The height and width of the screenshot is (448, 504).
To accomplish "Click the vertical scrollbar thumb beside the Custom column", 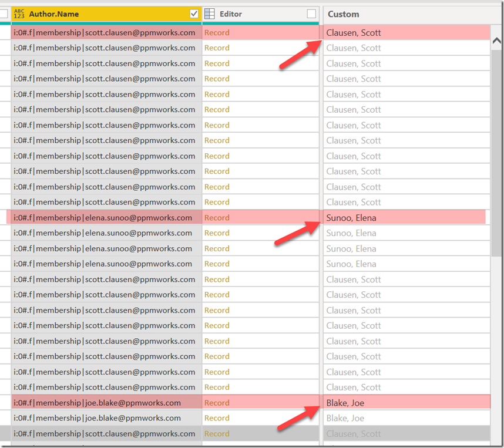I will click(496, 153).
